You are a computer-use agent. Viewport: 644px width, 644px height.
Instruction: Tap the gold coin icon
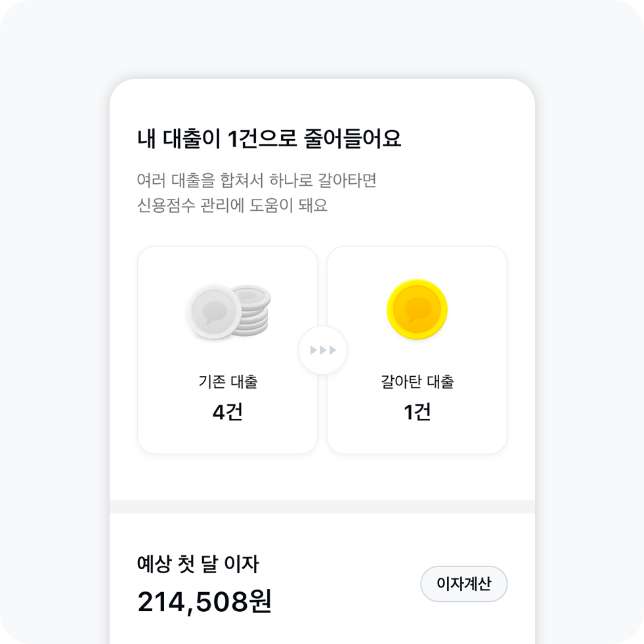coord(417,310)
